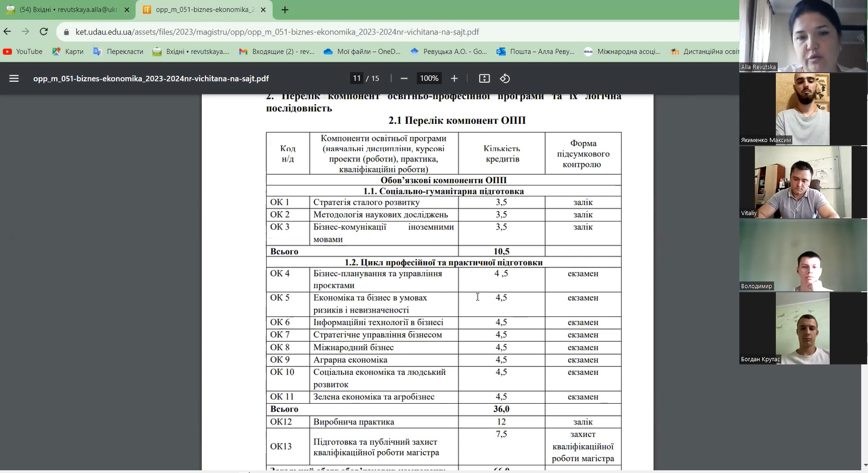Open Міжнародна асоці bookmark
868x473 pixels.
622,51
